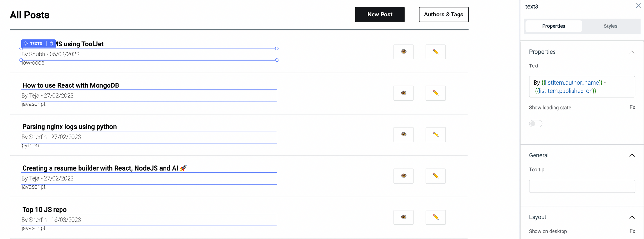Viewport: 644px width, 239px height.
Task: Click the New Post button
Action: [380, 15]
